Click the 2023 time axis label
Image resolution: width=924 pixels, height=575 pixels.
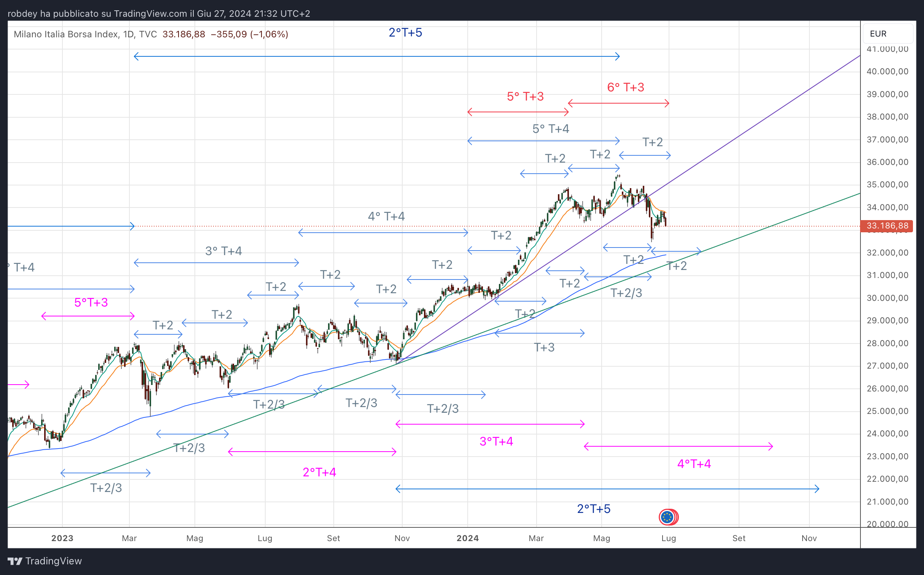pyautogui.click(x=62, y=538)
